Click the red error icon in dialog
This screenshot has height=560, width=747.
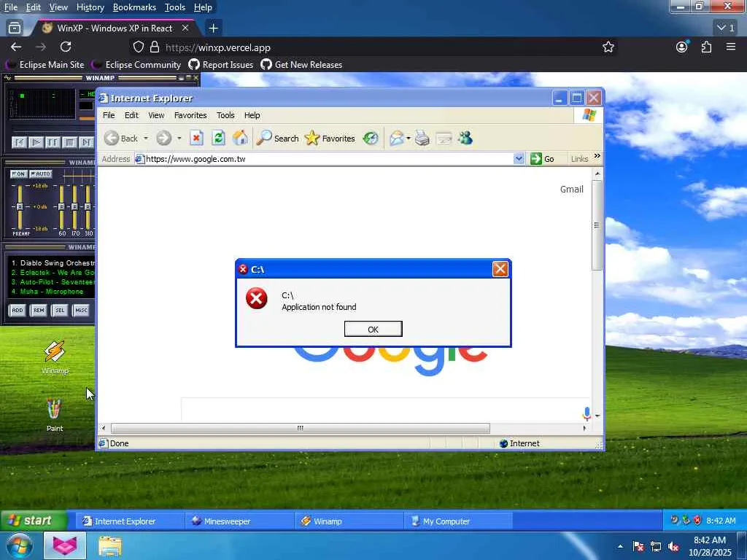[x=256, y=298]
